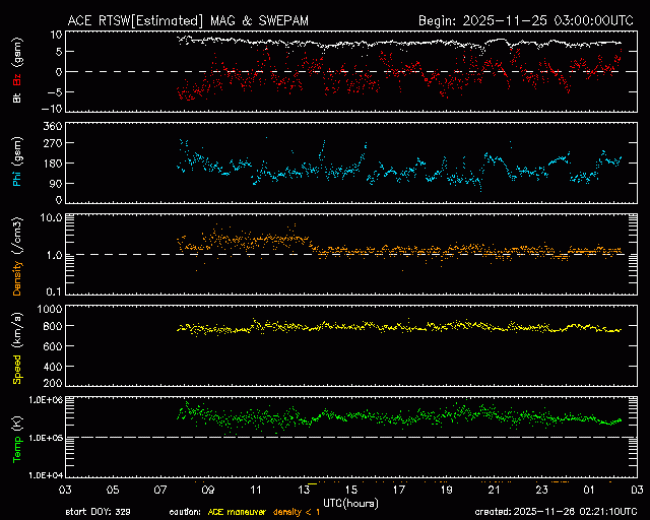Image resolution: width=650 pixels, height=520 pixels.
Task: Click the '09' hour tick label
Action: pos(208,490)
